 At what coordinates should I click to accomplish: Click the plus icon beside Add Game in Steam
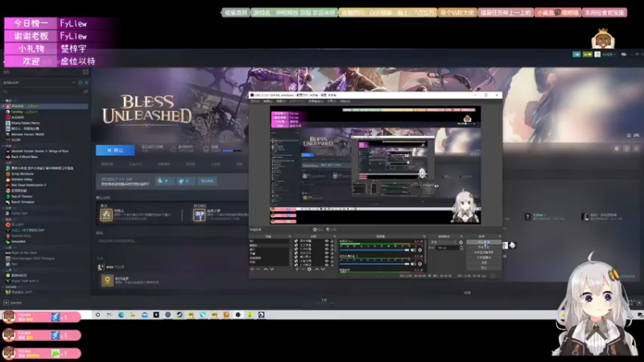(6, 302)
